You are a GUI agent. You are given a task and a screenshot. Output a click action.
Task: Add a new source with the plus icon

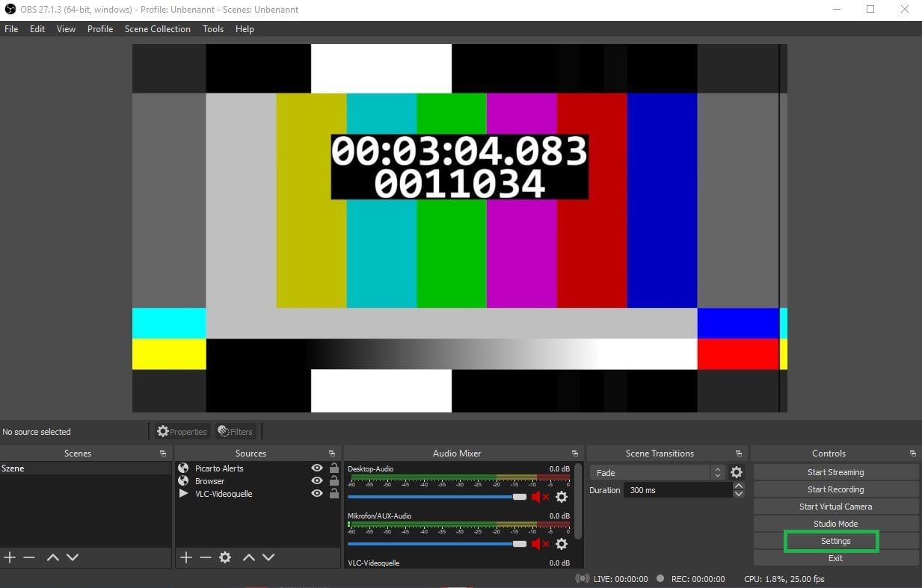pyautogui.click(x=185, y=557)
